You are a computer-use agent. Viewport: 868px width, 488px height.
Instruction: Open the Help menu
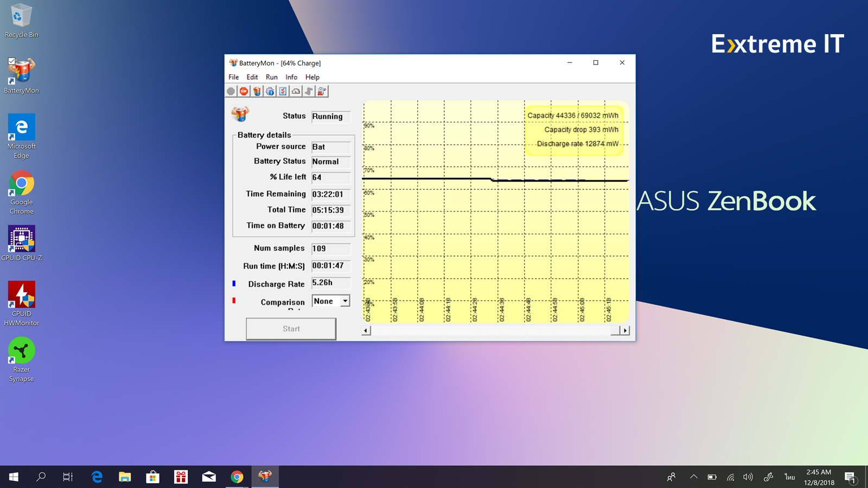312,77
